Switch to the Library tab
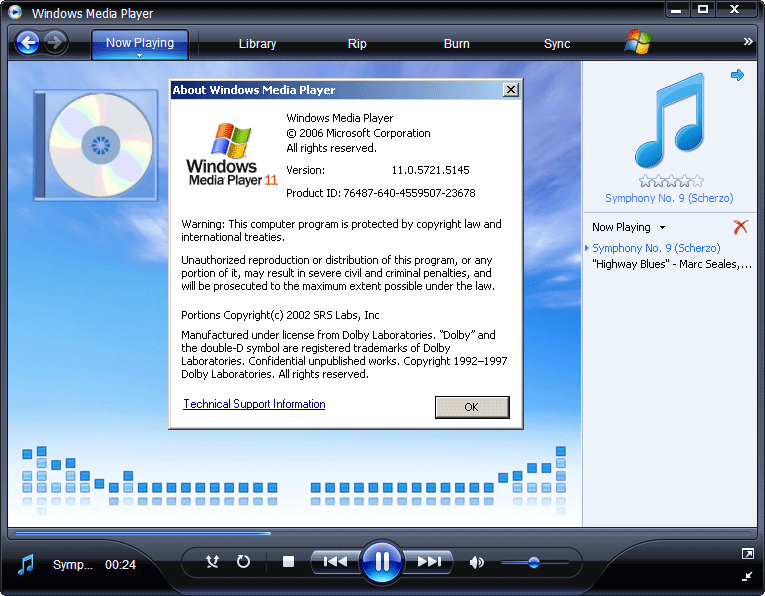 (x=257, y=44)
